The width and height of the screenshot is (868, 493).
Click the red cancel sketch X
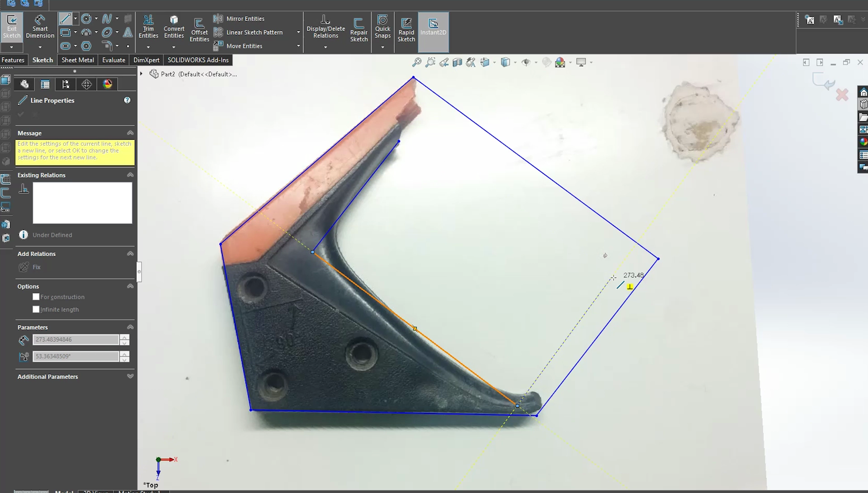[842, 95]
